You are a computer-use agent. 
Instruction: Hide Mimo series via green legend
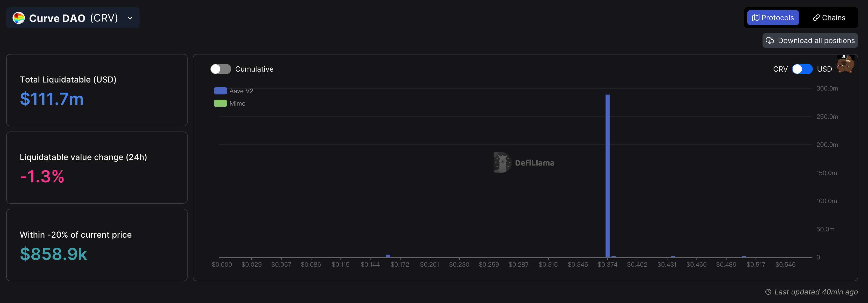tap(220, 104)
